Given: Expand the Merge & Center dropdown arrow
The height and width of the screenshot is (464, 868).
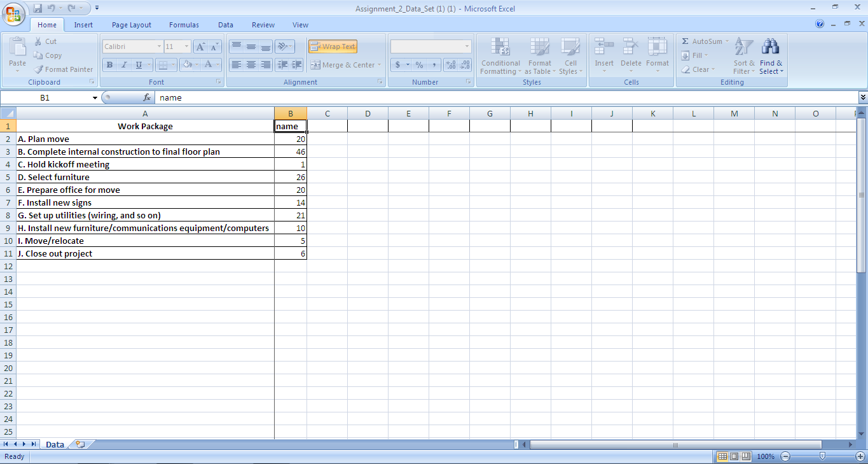Looking at the screenshot, I should [380, 65].
